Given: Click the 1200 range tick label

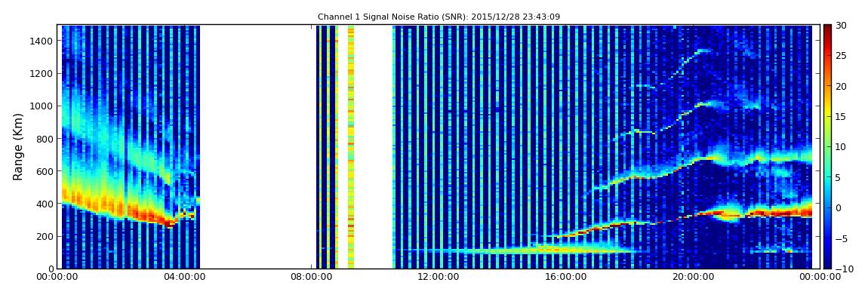Looking at the screenshot, I should pyautogui.click(x=43, y=74).
